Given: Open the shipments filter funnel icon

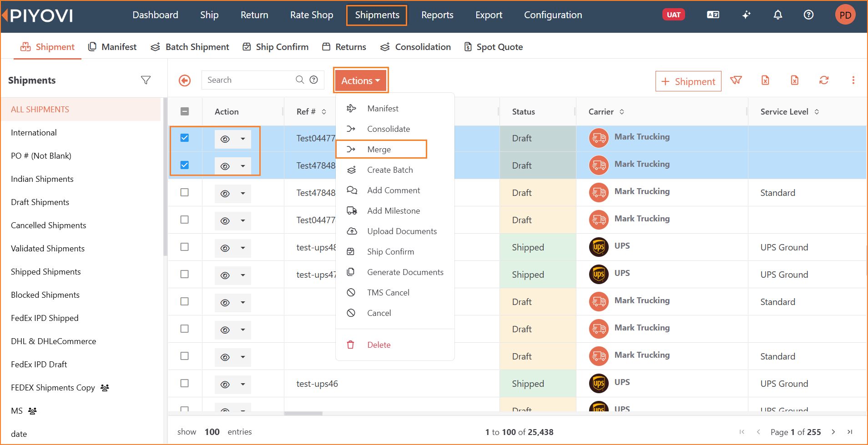Looking at the screenshot, I should tap(146, 80).
